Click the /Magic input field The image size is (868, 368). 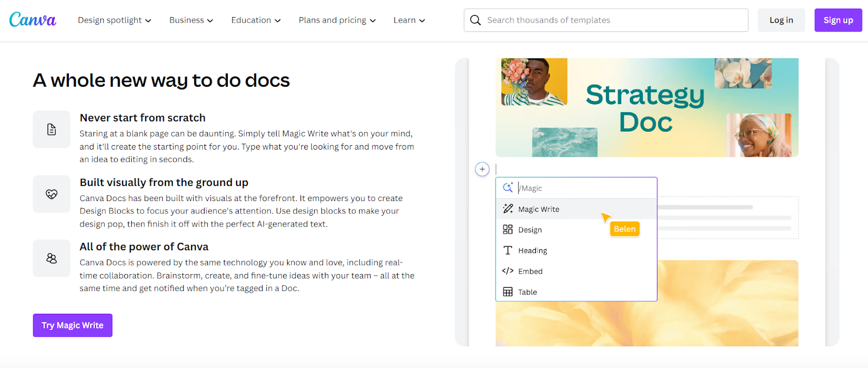tap(576, 188)
